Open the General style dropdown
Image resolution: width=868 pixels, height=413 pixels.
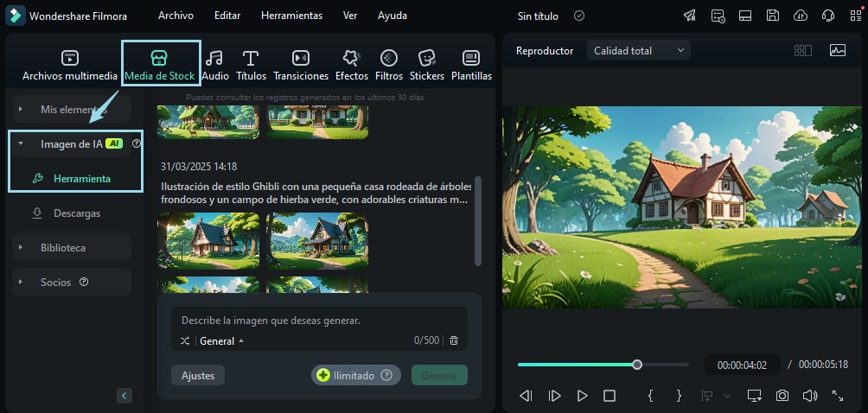coord(220,341)
